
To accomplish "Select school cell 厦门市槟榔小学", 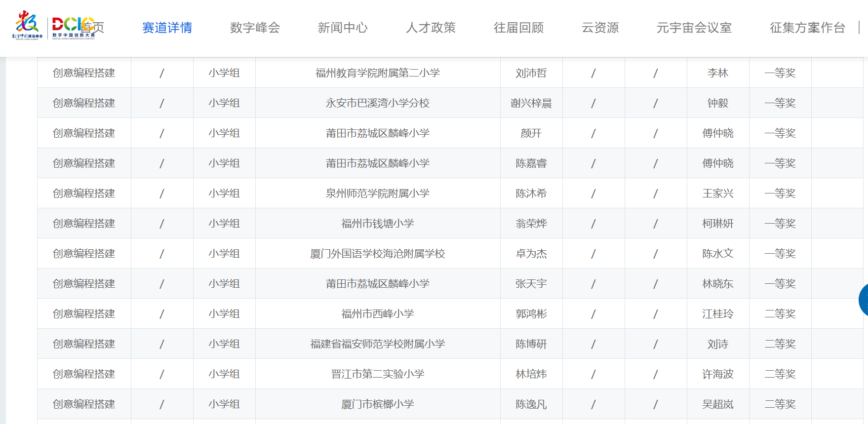I will tap(378, 404).
